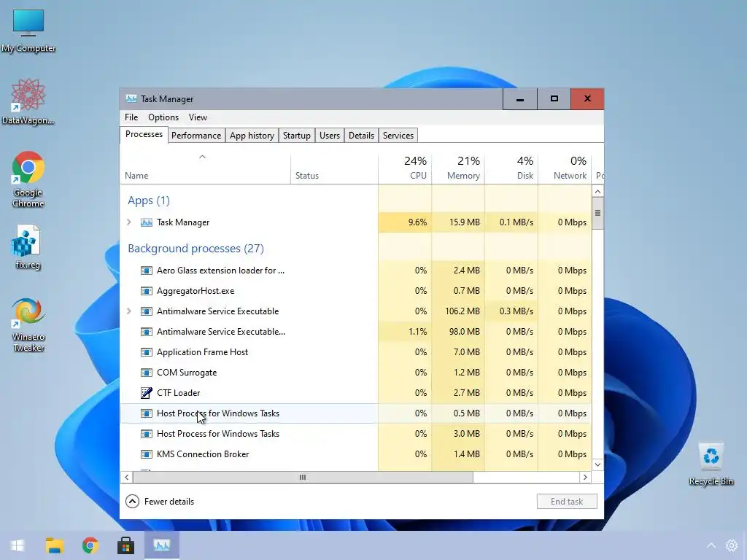The height and width of the screenshot is (560, 747).
Task: Expand first Antimalware Service Executable row
Action: [129, 311]
